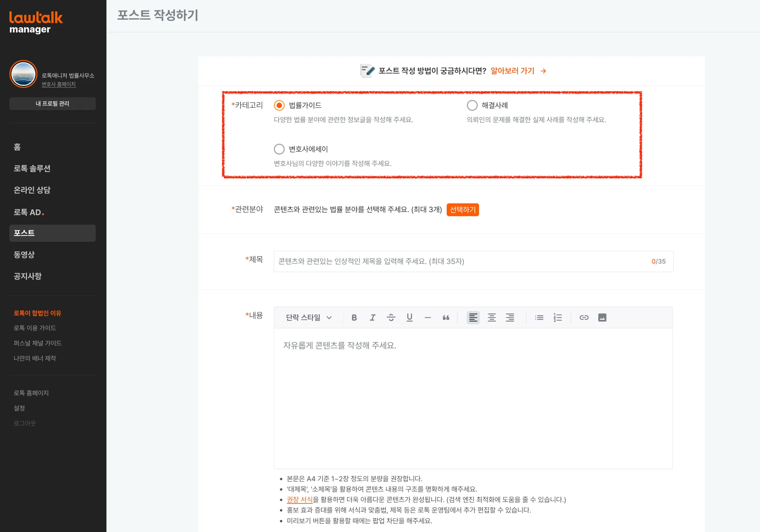Toggle bold formatting in editor toolbar
The width and height of the screenshot is (760, 532).
coord(354,318)
